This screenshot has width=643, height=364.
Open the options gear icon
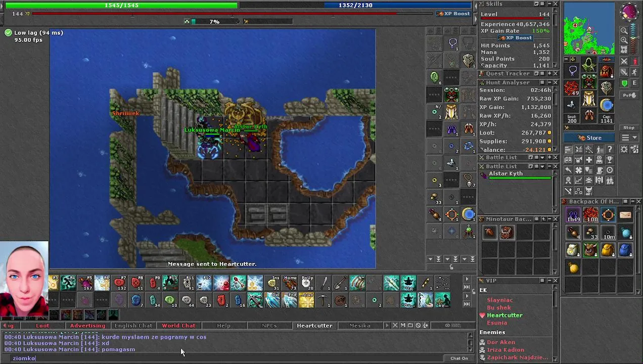coord(624,149)
